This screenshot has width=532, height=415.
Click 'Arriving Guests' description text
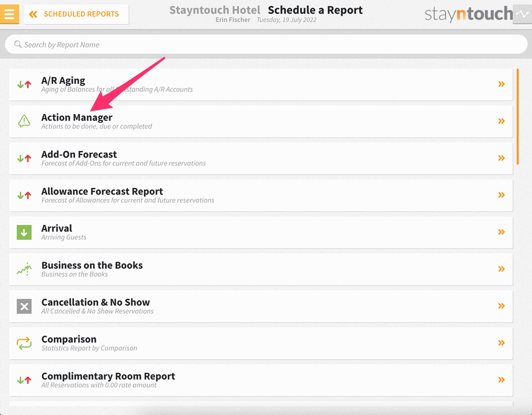click(x=64, y=238)
